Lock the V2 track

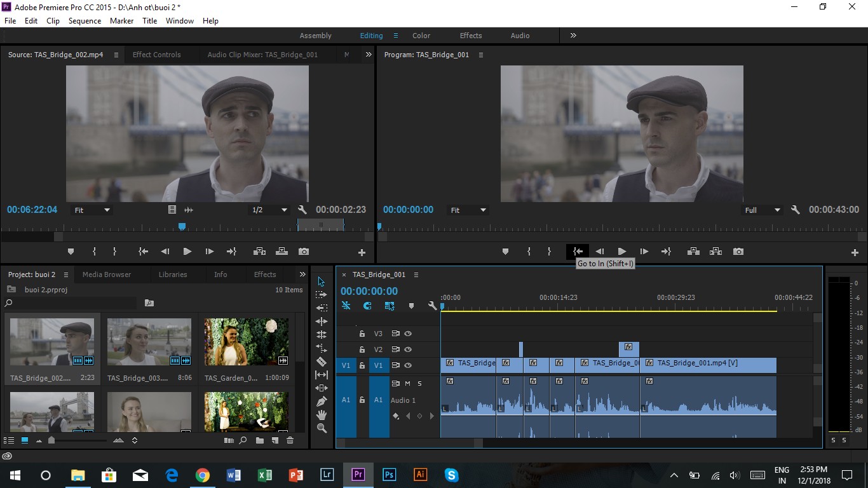(362, 349)
